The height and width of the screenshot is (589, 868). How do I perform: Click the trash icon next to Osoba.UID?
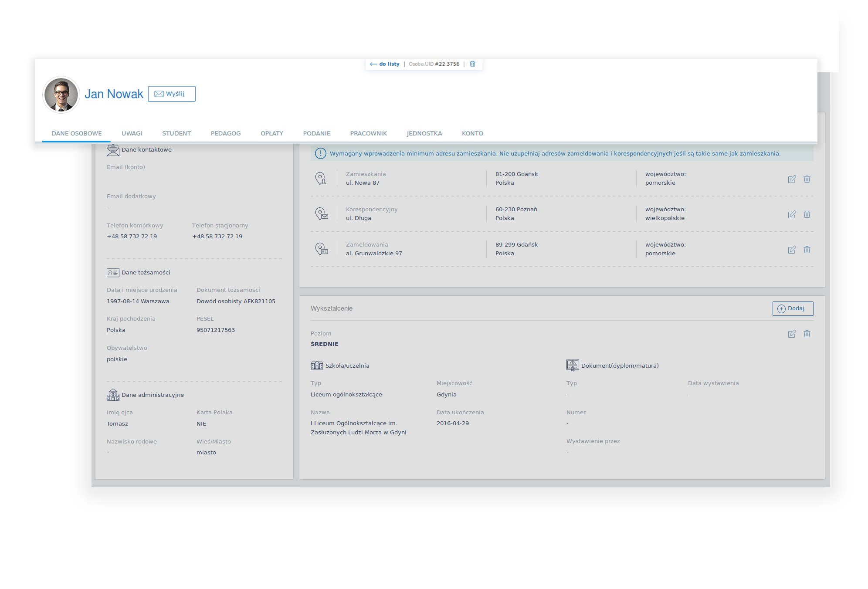pyautogui.click(x=472, y=64)
